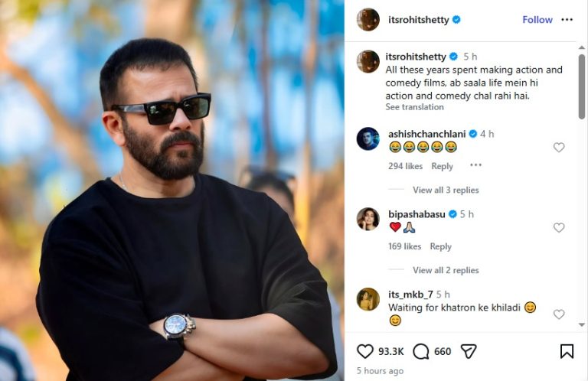Share post with paper plane icon

click(469, 351)
